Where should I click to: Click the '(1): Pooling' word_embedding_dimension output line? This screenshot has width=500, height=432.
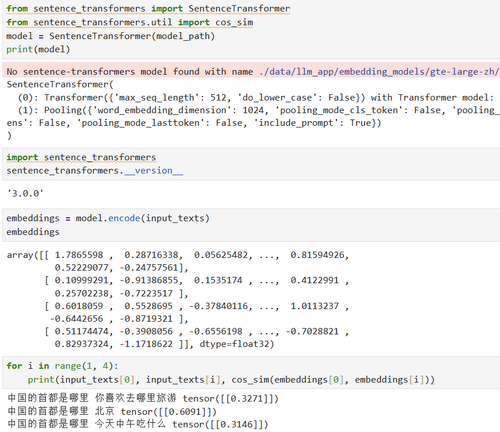[x=259, y=110]
